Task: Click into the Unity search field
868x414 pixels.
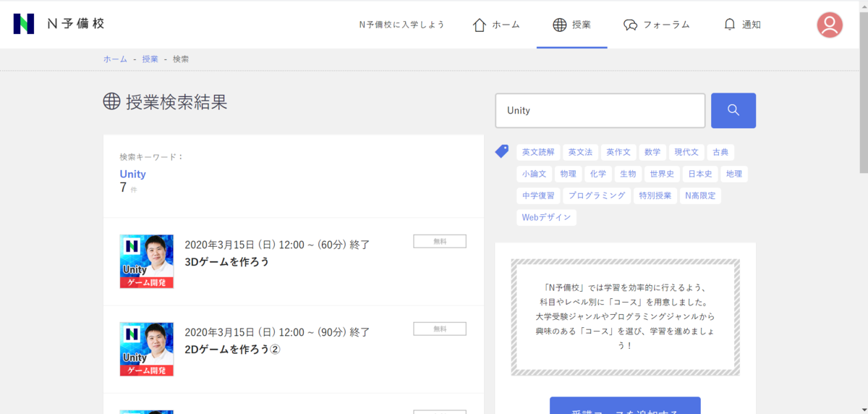Action: [600, 111]
